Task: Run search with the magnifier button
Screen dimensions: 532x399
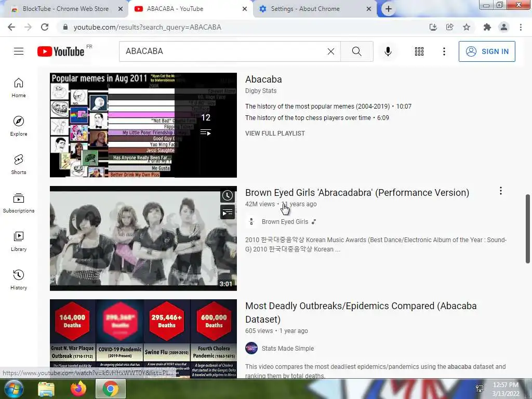Action: tap(356, 51)
